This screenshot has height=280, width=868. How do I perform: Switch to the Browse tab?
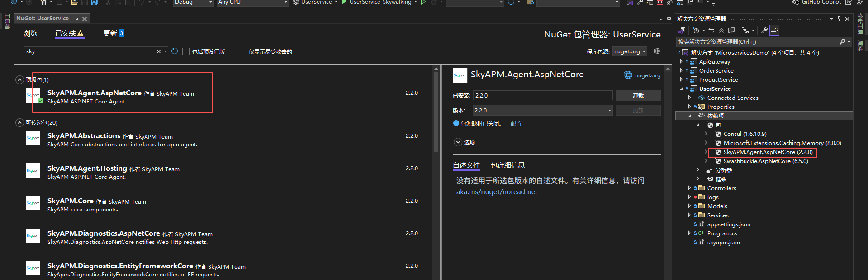(x=30, y=33)
